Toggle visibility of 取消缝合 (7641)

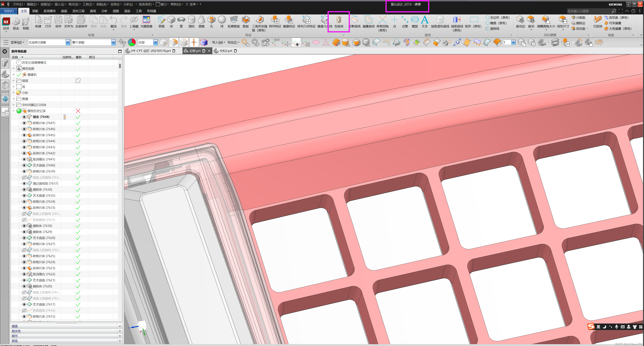click(x=24, y=159)
